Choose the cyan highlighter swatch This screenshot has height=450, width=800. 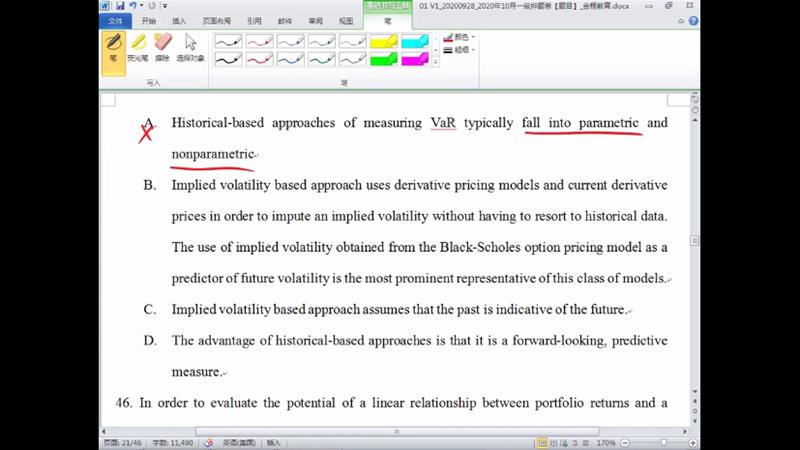(415, 41)
